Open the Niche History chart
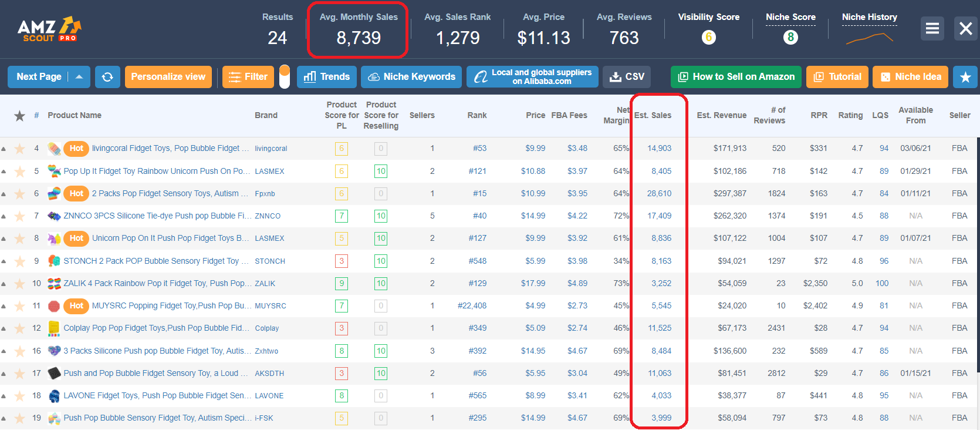This screenshot has width=980, height=430. point(869,38)
